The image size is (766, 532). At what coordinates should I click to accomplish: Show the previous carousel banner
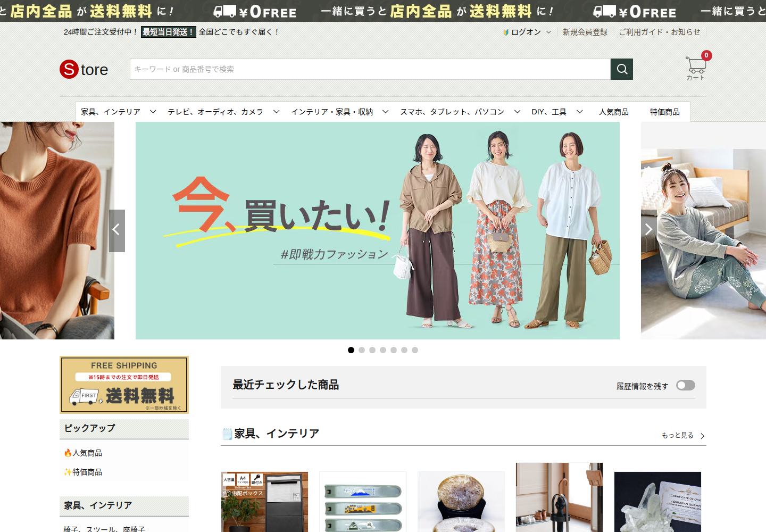pyautogui.click(x=117, y=230)
